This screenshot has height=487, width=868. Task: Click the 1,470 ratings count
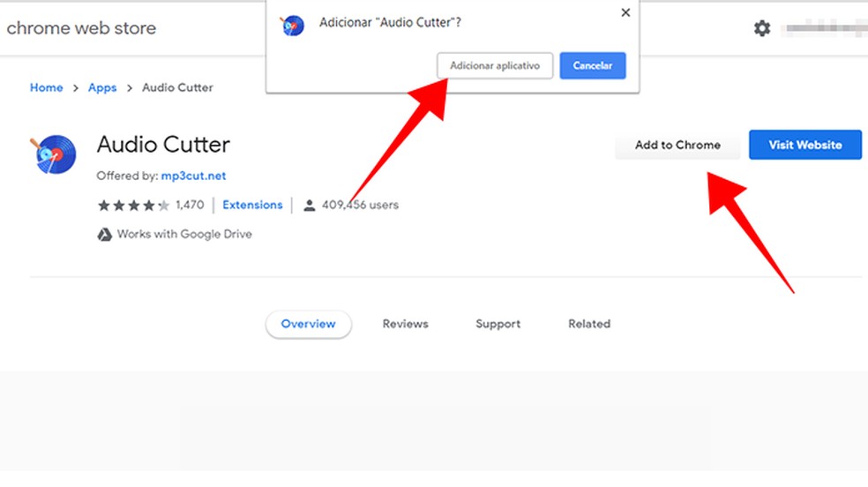point(190,205)
